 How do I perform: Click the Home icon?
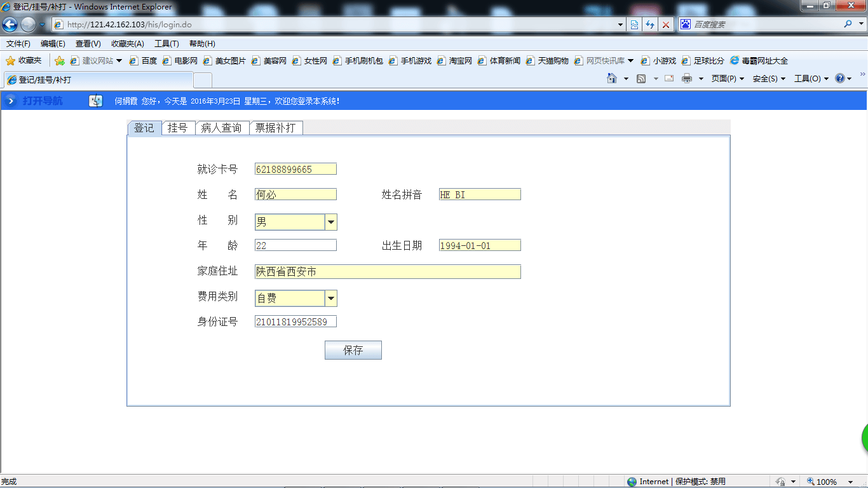pos(613,78)
